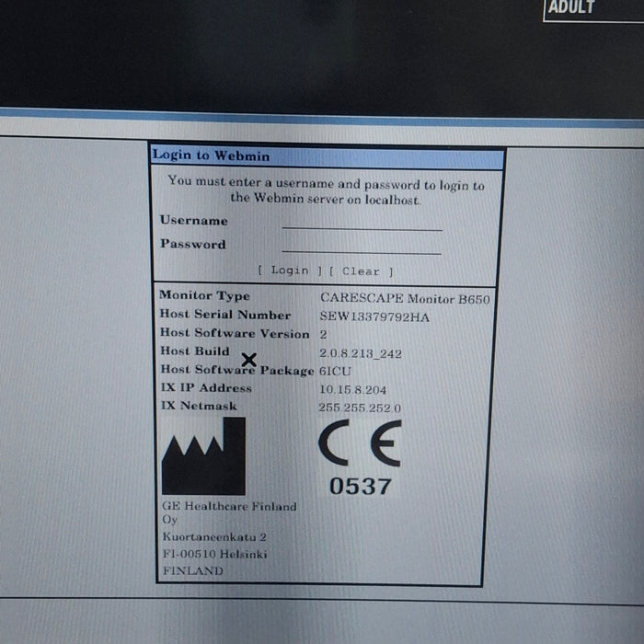
Task: Click the 'FI-00510 Helsinki' line
Action: click(214, 554)
